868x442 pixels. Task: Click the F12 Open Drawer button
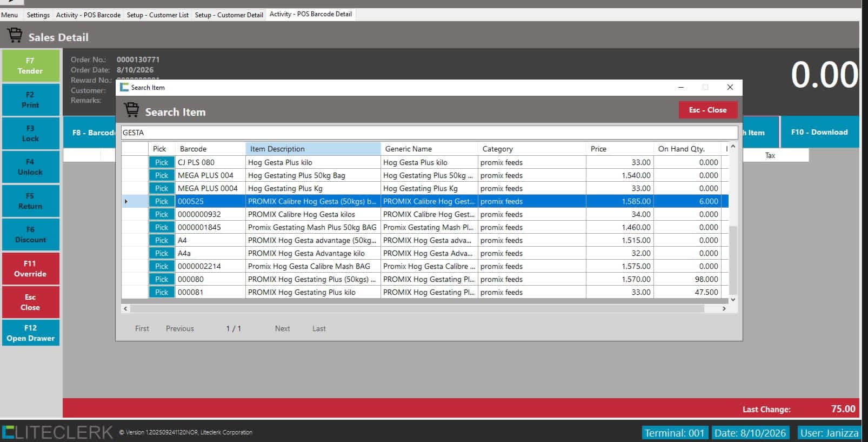pos(30,333)
